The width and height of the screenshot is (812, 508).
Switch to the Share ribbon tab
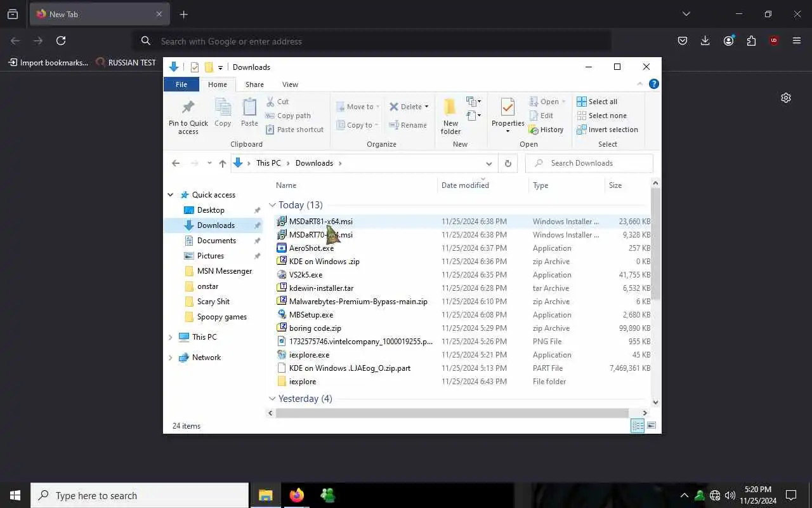click(x=254, y=84)
